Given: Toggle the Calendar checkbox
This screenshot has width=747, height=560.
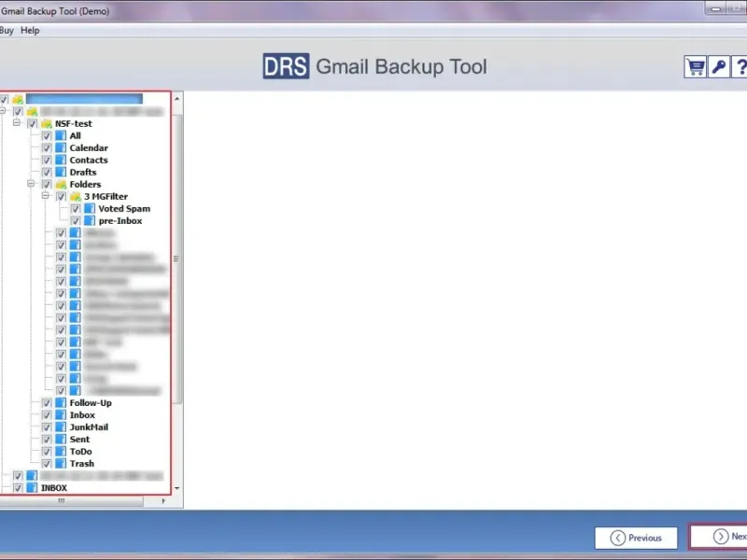Looking at the screenshot, I should coord(46,148).
